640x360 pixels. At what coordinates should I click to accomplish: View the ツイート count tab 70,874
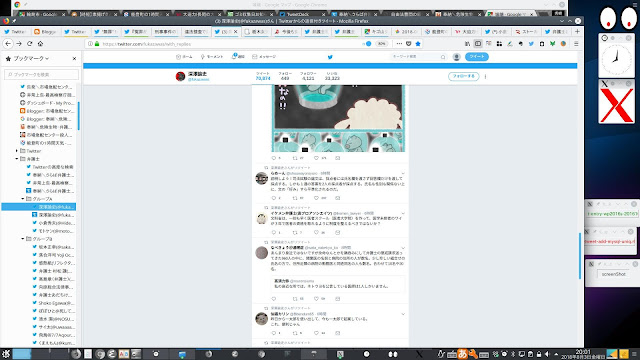(x=263, y=76)
